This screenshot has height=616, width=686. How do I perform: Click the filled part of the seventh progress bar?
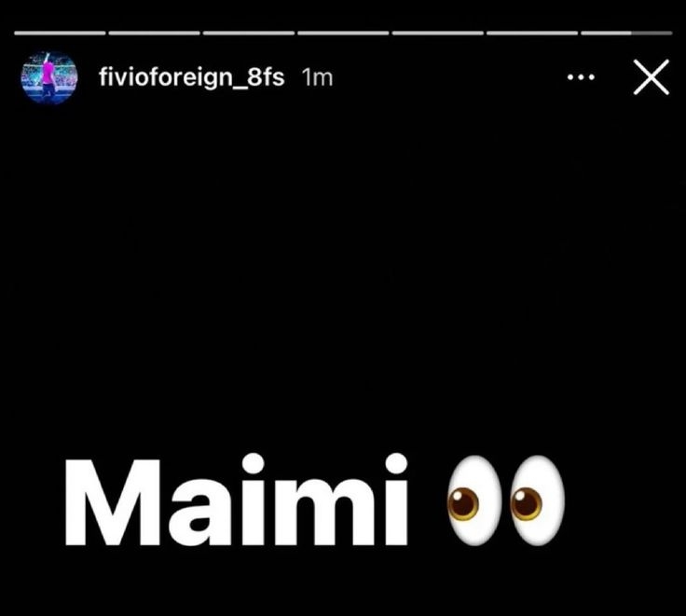click(x=606, y=33)
